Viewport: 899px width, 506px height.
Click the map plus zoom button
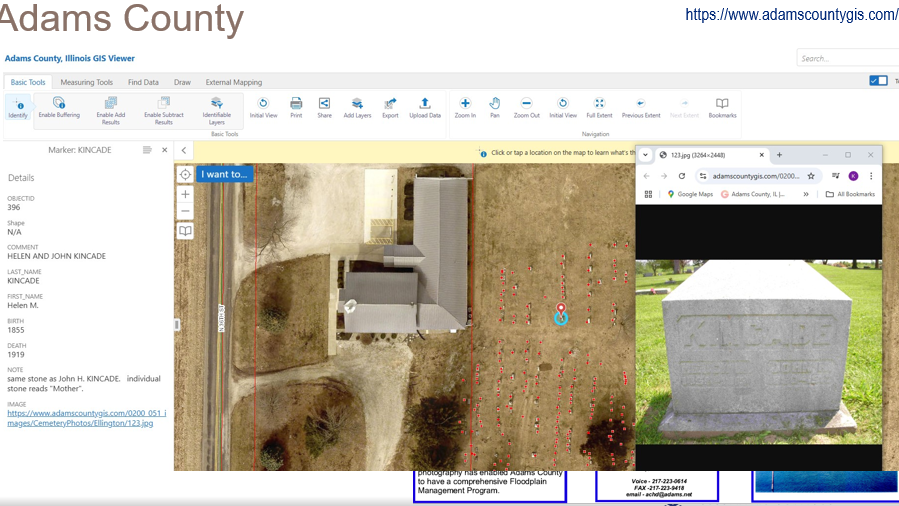(185, 194)
